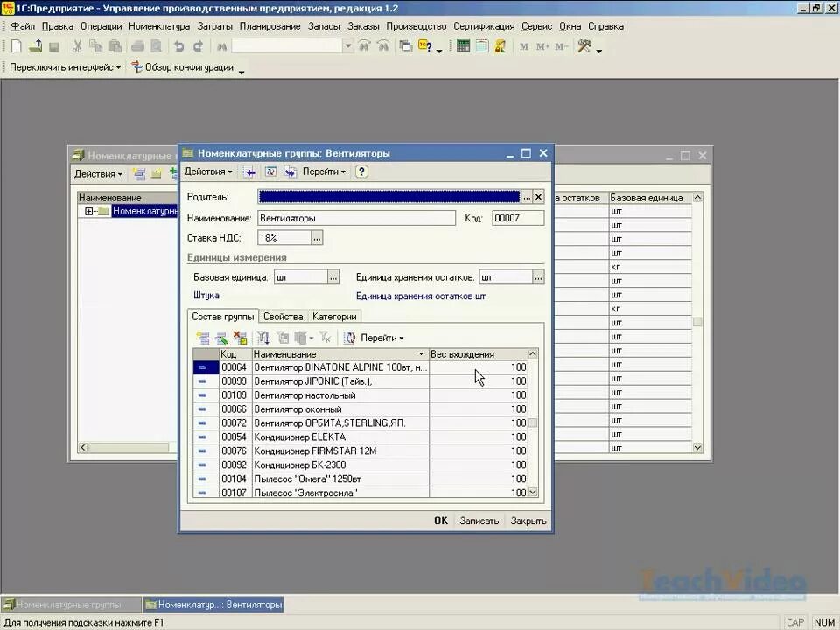Open the Номенклатура menu

click(x=159, y=26)
